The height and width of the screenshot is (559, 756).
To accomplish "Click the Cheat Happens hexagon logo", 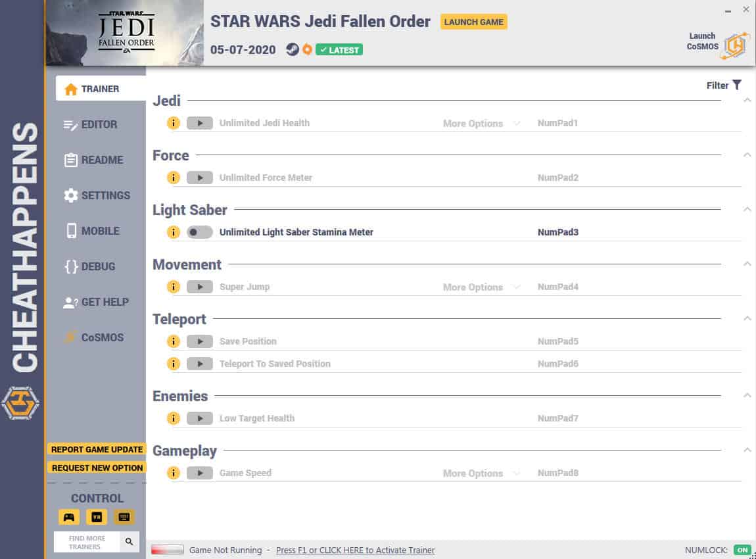I will pos(20,402).
